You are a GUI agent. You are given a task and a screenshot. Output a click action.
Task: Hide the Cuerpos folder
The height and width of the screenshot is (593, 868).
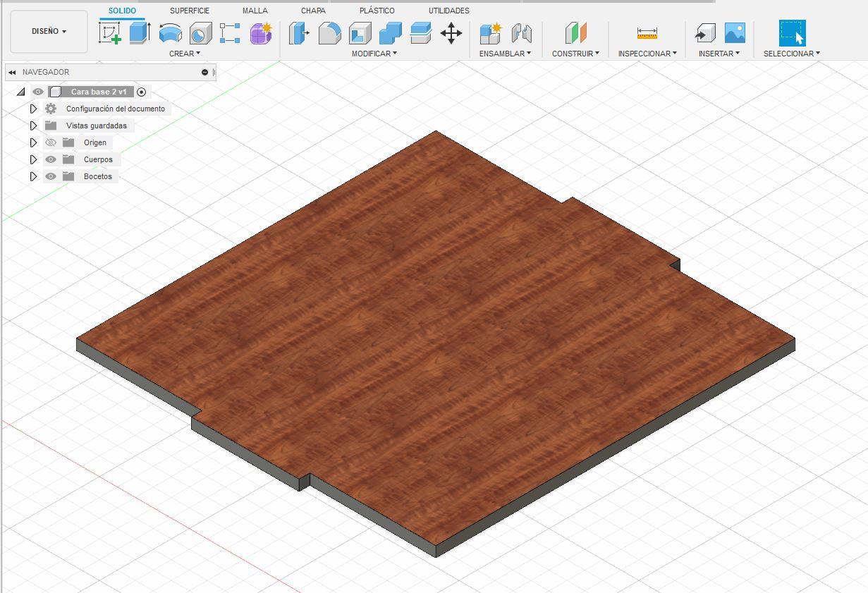(x=51, y=159)
